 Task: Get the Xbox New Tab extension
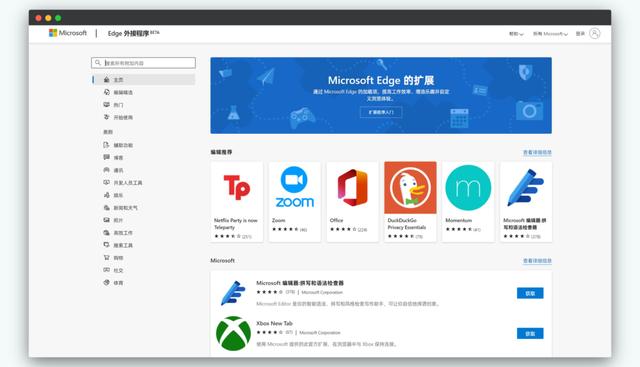coord(530,334)
